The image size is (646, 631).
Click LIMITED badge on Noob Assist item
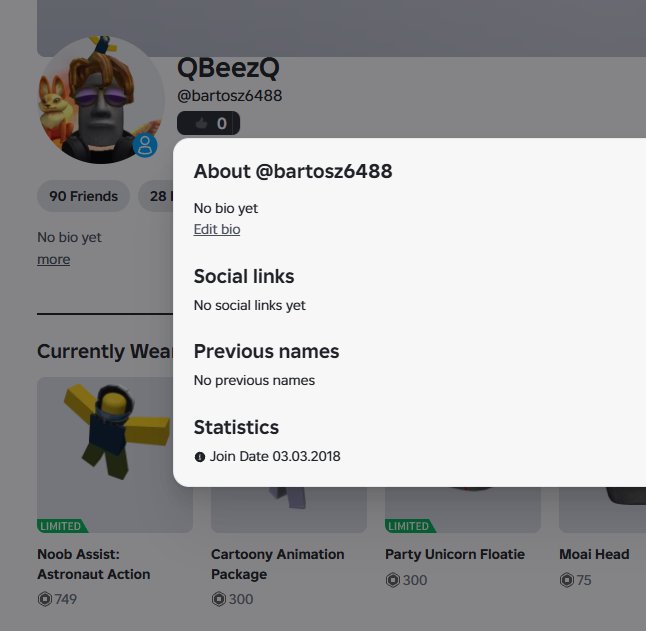coord(62,526)
